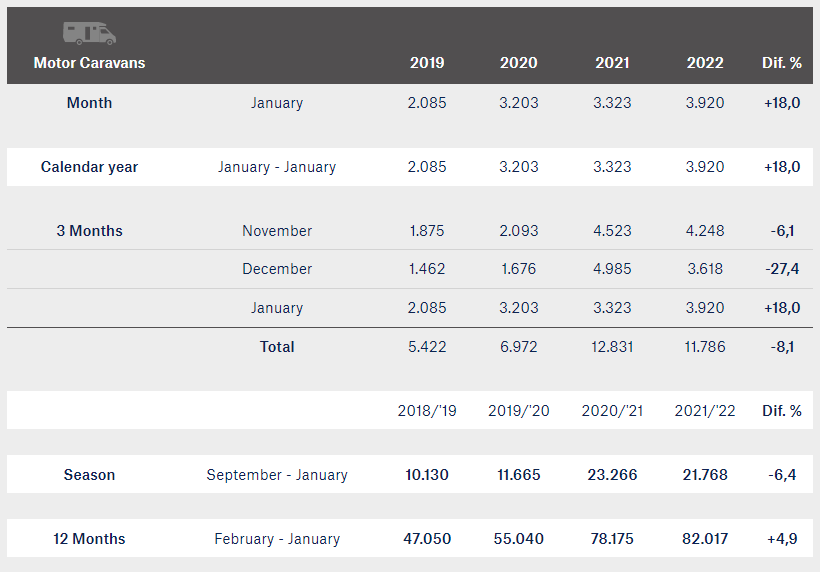Click the 2018/'19 season column header

click(x=427, y=410)
